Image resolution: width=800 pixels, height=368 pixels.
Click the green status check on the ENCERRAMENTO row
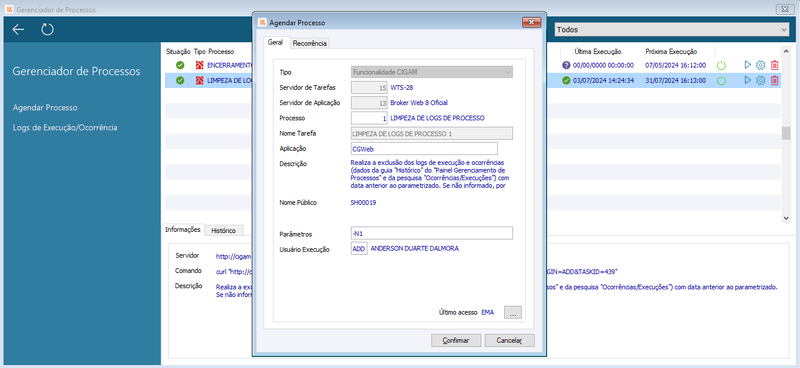click(x=180, y=65)
